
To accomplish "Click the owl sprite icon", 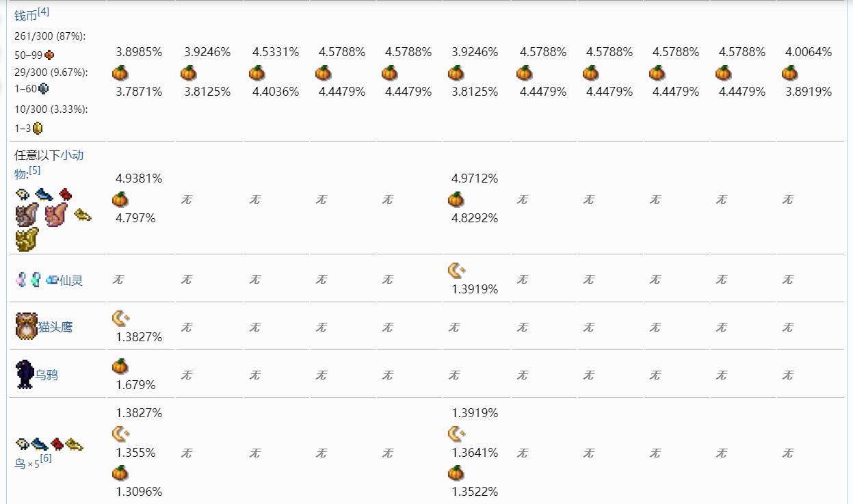I will coord(26,326).
